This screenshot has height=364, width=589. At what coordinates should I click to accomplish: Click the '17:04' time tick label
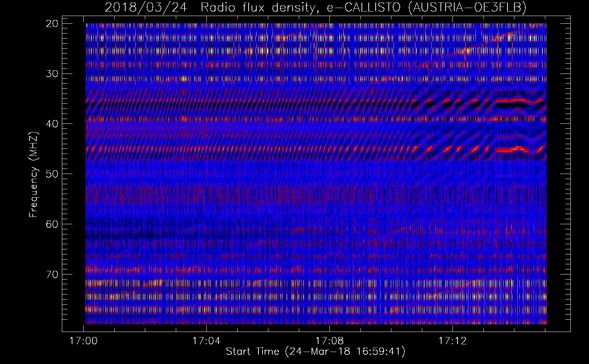(207, 341)
